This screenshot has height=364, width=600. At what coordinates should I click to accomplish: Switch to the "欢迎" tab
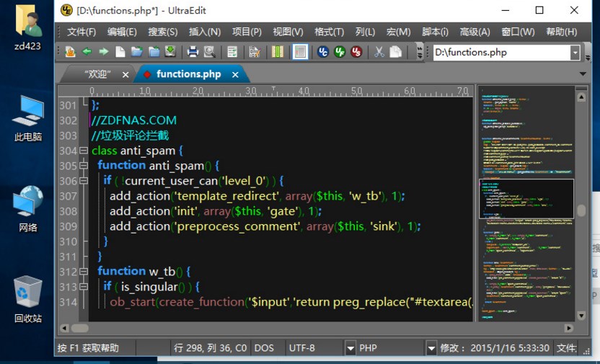[x=97, y=74]
